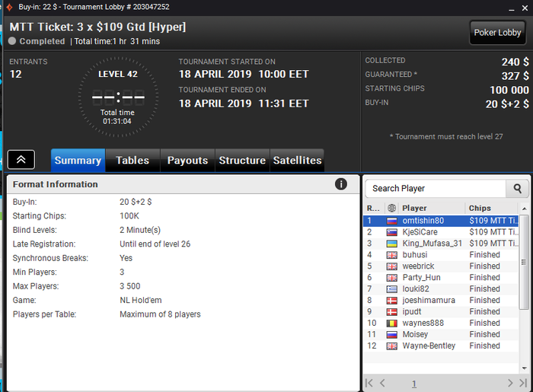Select player ipudt row
Image resolution: width=533 pixels, height=392 pixels.
pyautogui.click(x=441, y=311)
